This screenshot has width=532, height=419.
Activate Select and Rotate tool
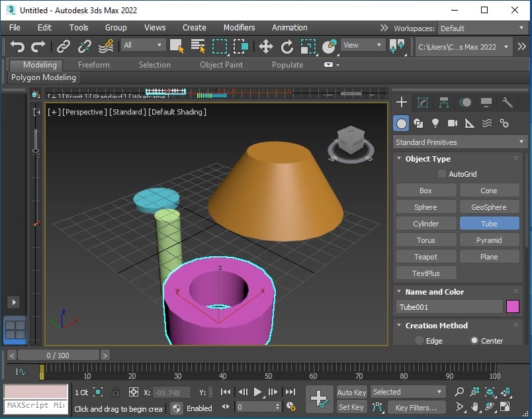point(287,46)
